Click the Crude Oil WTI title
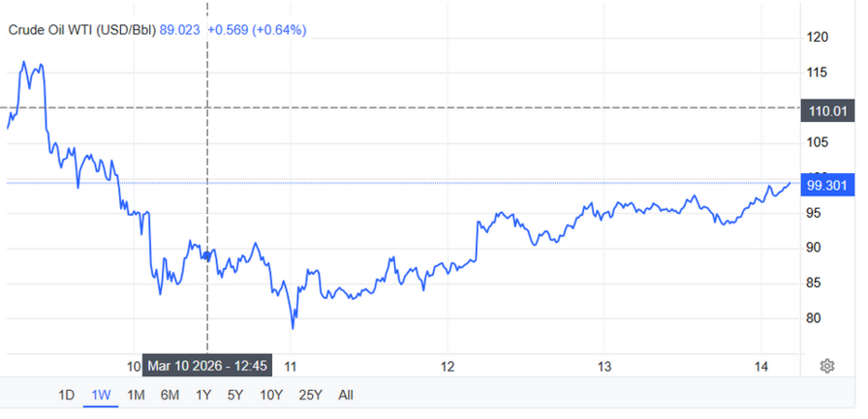 (x=82, y=30)
